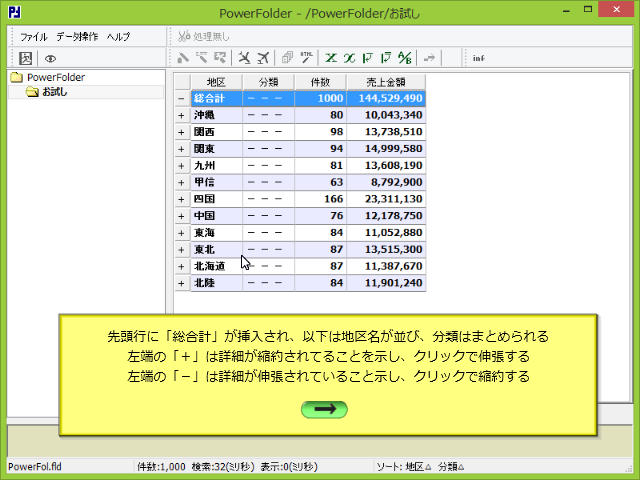Close the PowerFolder window
This screenshot has width=640, height=480.
click(x=616, y=9)
